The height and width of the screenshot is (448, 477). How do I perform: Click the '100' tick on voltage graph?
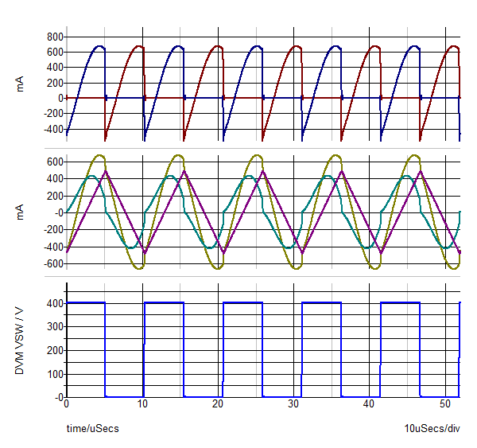pos(54,373)
